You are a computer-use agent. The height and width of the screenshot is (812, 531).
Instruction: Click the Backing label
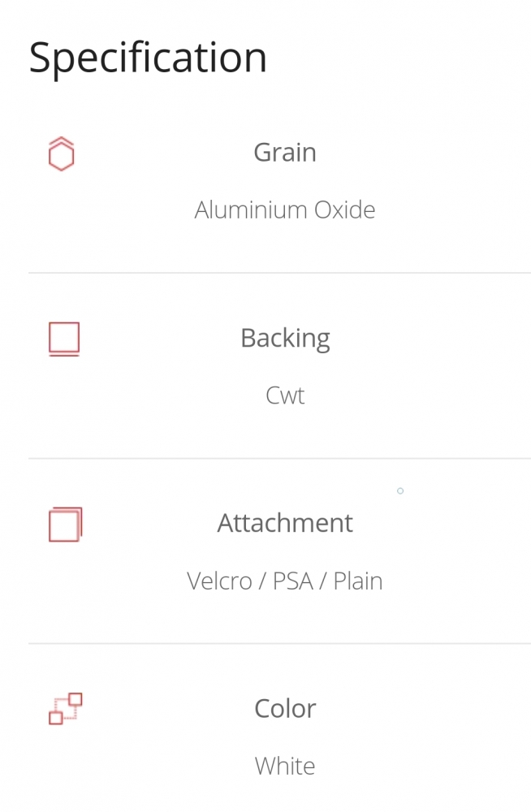point(285,339)
